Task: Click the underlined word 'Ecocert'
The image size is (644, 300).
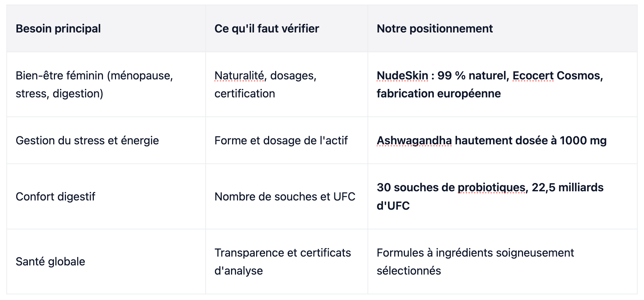Action: pyautogui.click(x=533, y=76)
